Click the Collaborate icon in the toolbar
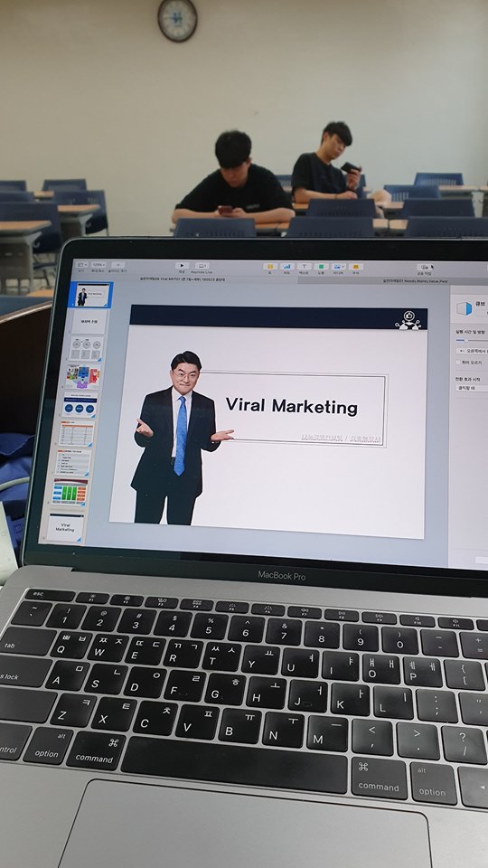 pyautogui.click(x=425, y=267)
